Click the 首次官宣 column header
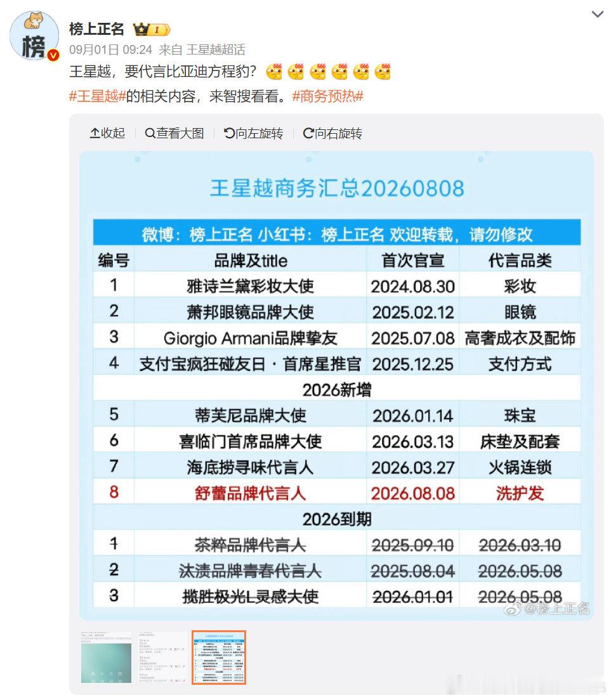 click(x=412, y=260)
